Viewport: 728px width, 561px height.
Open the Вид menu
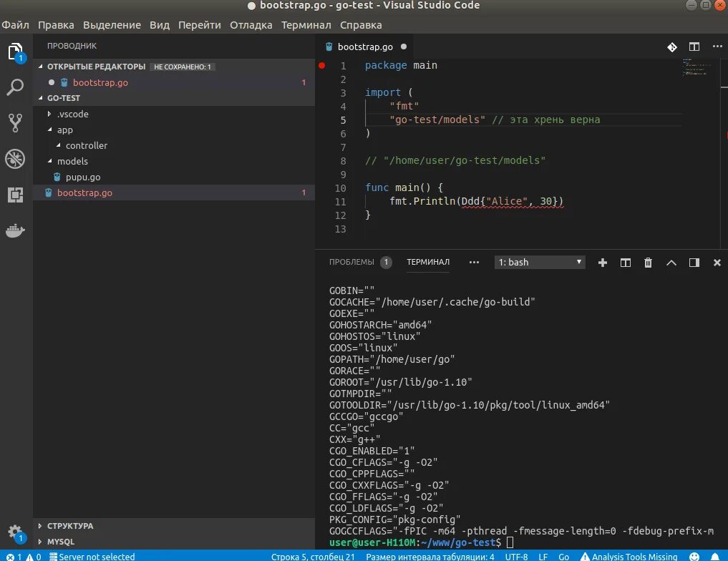point(159,25)
